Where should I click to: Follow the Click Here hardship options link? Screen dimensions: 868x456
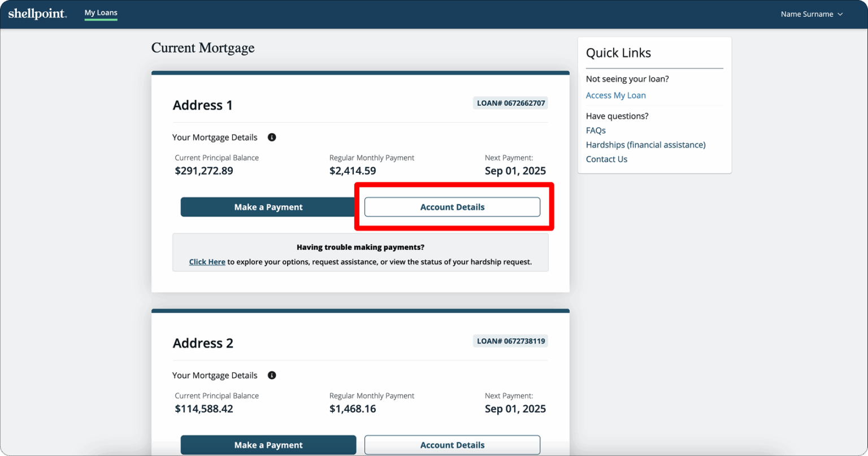[207, 262]
